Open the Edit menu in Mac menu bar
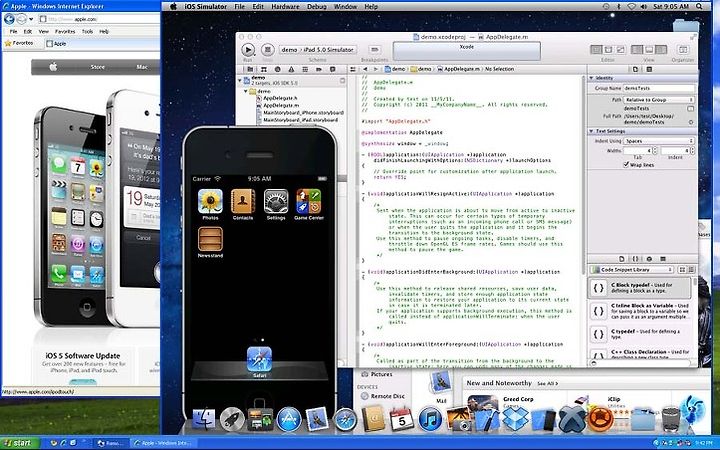 tap(258, 6)
